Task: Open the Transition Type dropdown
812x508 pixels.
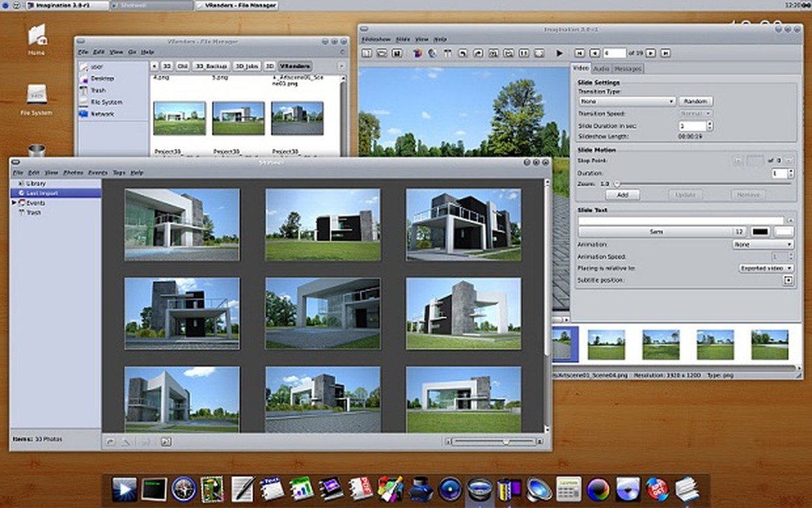Action: (627, 101)
